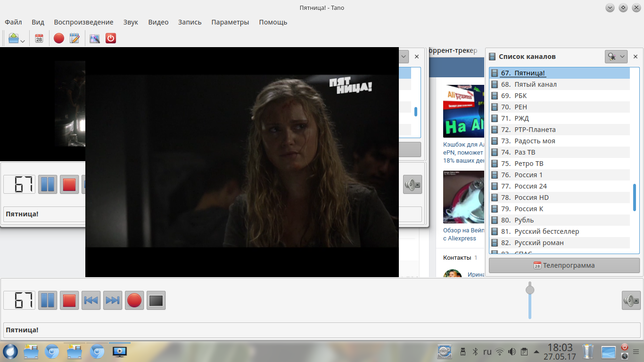
Task: Open the picture effects wand icon
Action: pos(95,38)
